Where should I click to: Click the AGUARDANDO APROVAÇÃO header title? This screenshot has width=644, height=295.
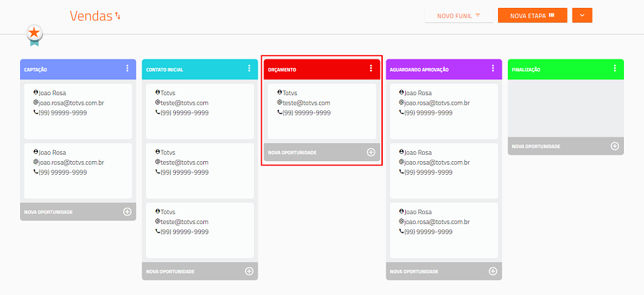click(419, 70)
